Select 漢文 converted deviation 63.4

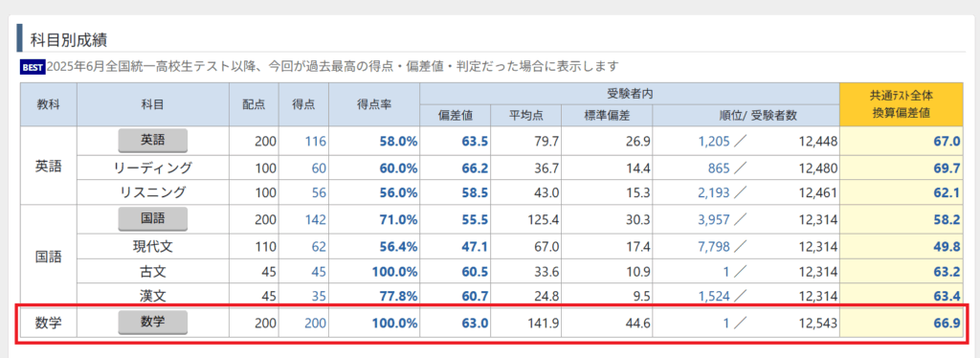click(947, 297)
